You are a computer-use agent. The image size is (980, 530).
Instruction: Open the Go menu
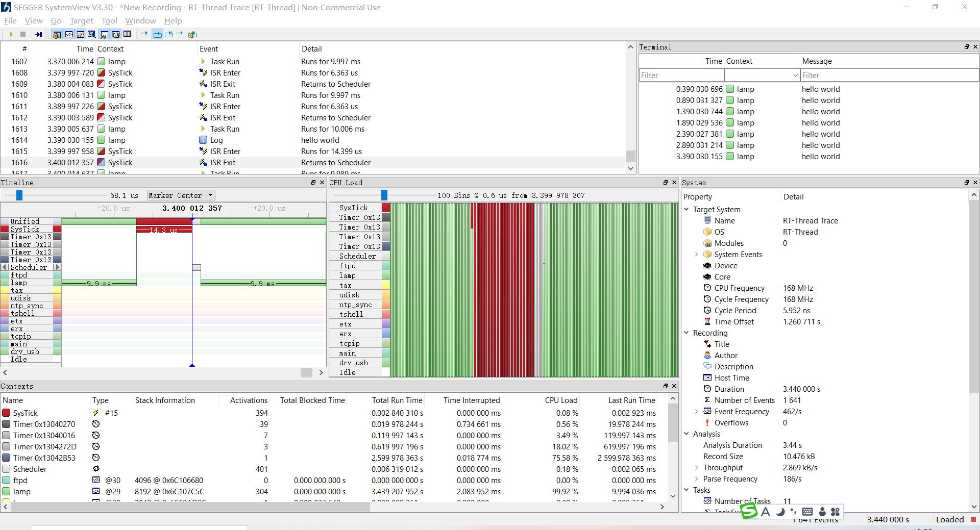tap(56, 21)
